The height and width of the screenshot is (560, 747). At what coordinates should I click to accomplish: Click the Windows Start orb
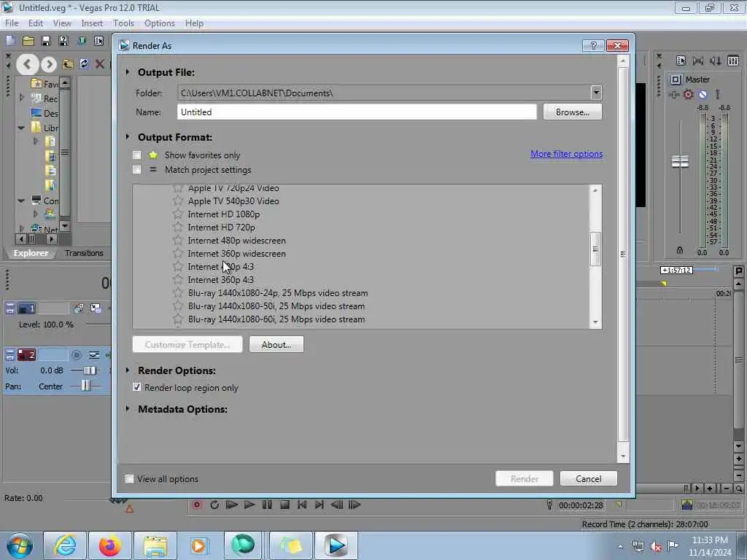(20, 545)
